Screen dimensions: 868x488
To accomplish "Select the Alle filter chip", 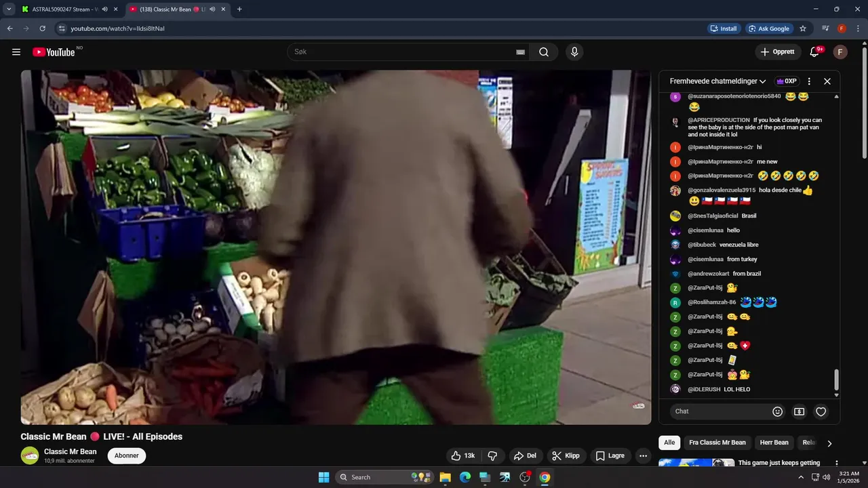I will click(x=669, y=443).
